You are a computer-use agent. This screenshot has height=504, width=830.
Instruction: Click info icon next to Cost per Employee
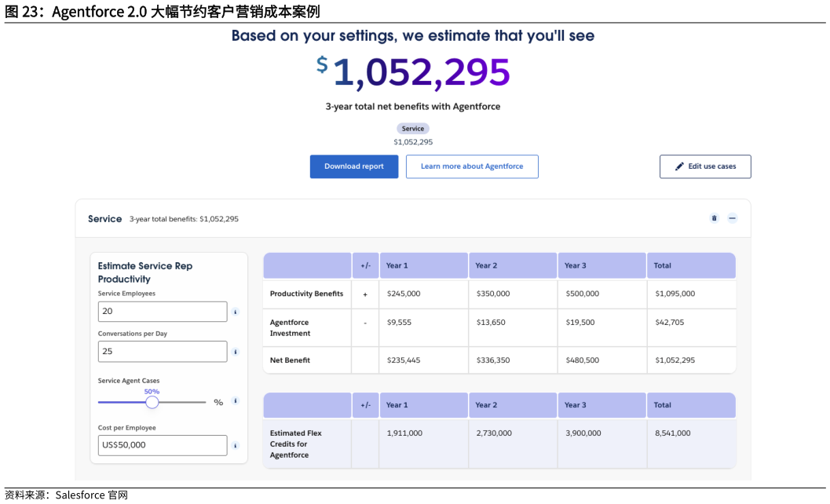(235, 446)
